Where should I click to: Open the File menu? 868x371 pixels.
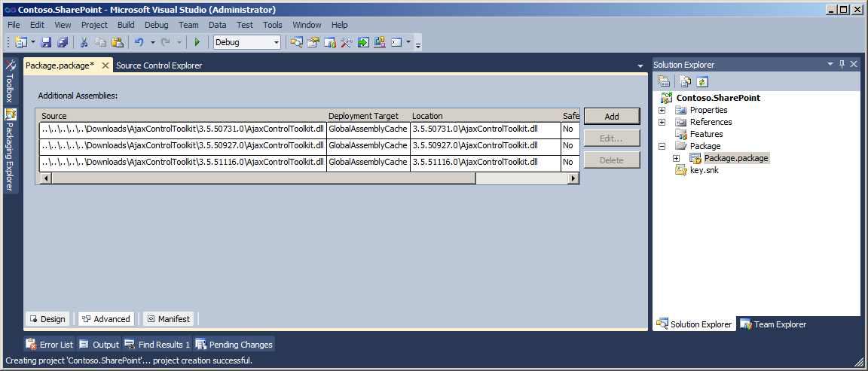[x=14, y=25]
